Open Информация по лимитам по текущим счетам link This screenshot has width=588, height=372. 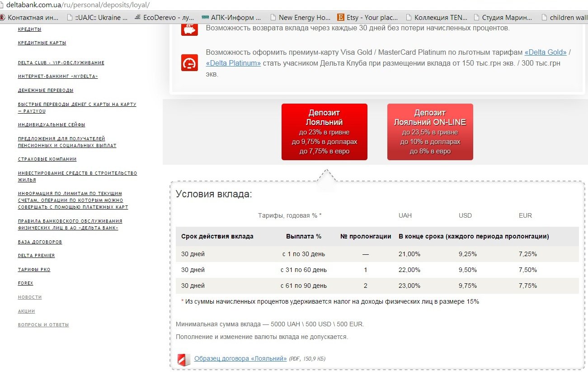(73, 200)
